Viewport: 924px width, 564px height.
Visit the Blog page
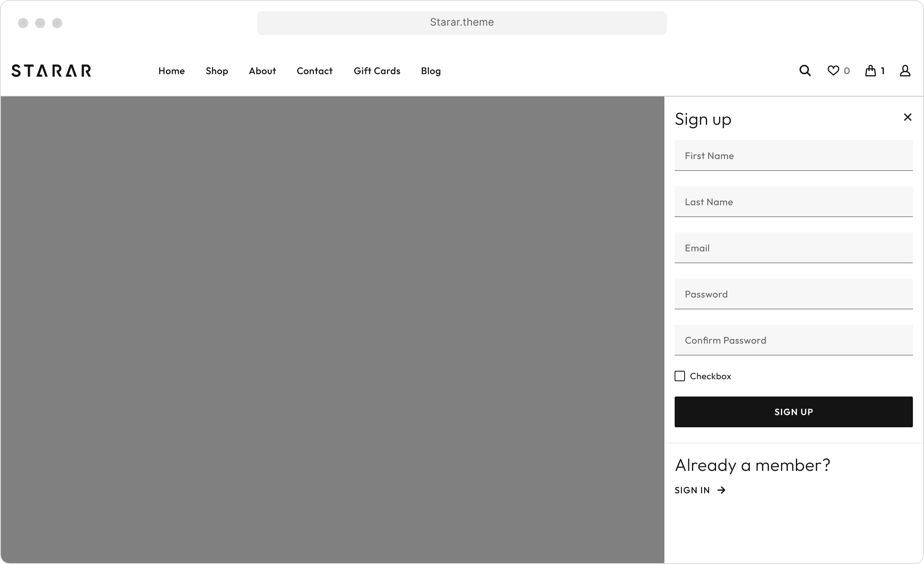point(430,71)
